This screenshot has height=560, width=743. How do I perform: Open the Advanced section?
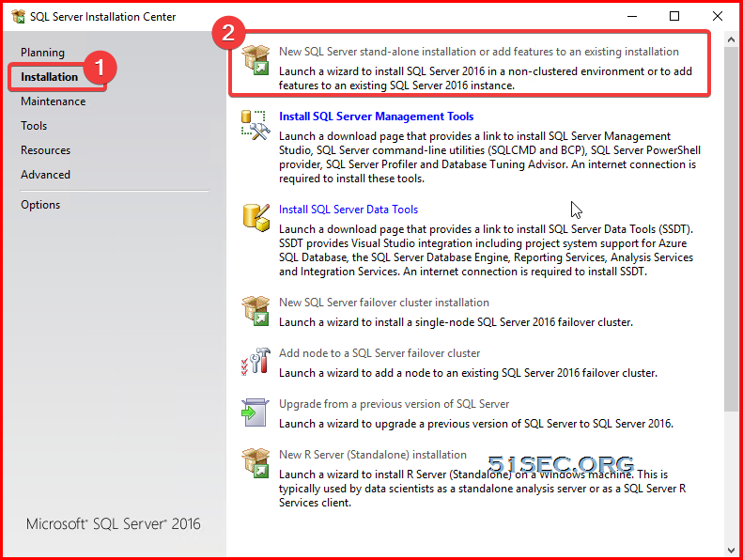(45, 175)
